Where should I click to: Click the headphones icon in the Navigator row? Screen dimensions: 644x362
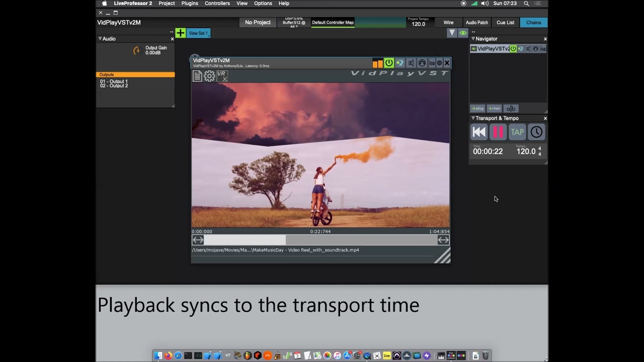click(535, 49)
